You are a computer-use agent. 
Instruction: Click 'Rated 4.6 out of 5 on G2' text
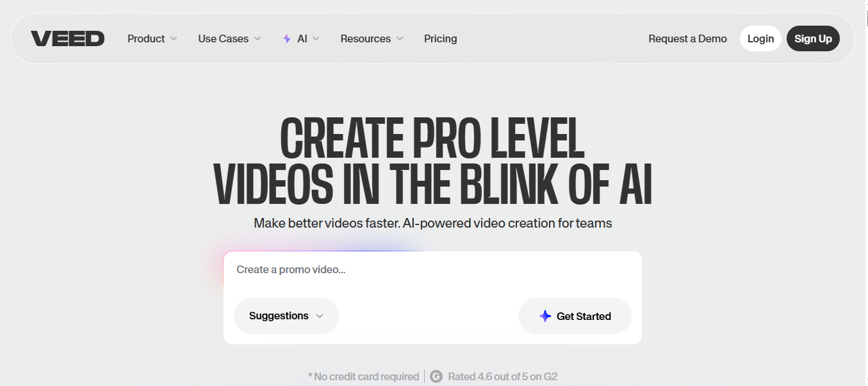click(503, 376)
